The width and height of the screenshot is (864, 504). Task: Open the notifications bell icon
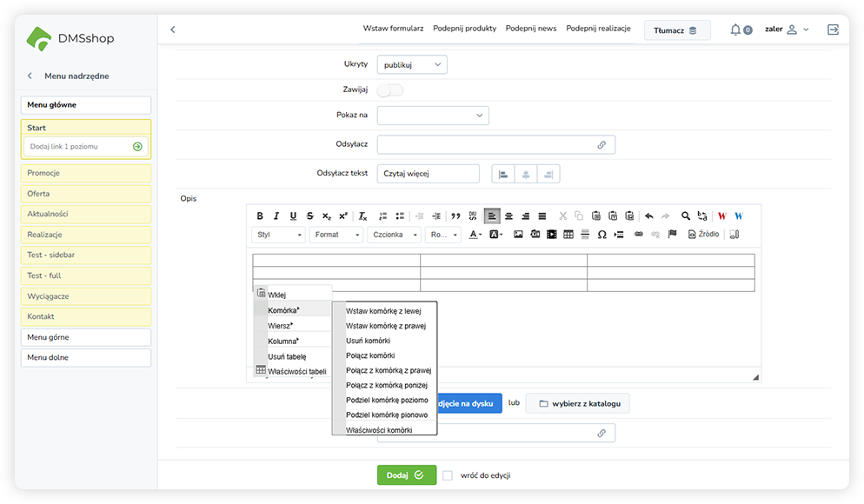pos(736,30)
